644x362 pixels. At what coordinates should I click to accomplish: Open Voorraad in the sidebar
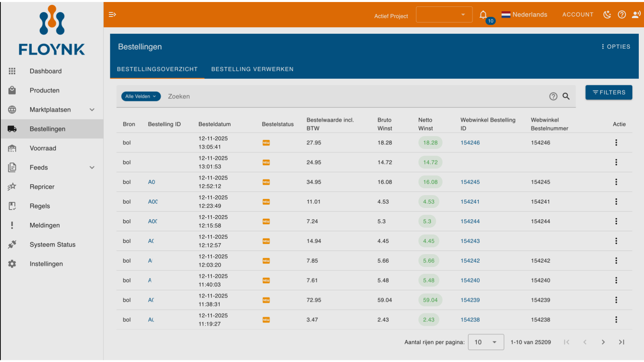[43, 148]
